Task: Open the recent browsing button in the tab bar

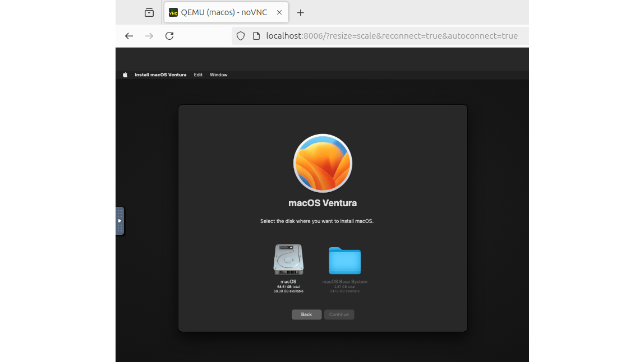Action: [x=149, y=13]
